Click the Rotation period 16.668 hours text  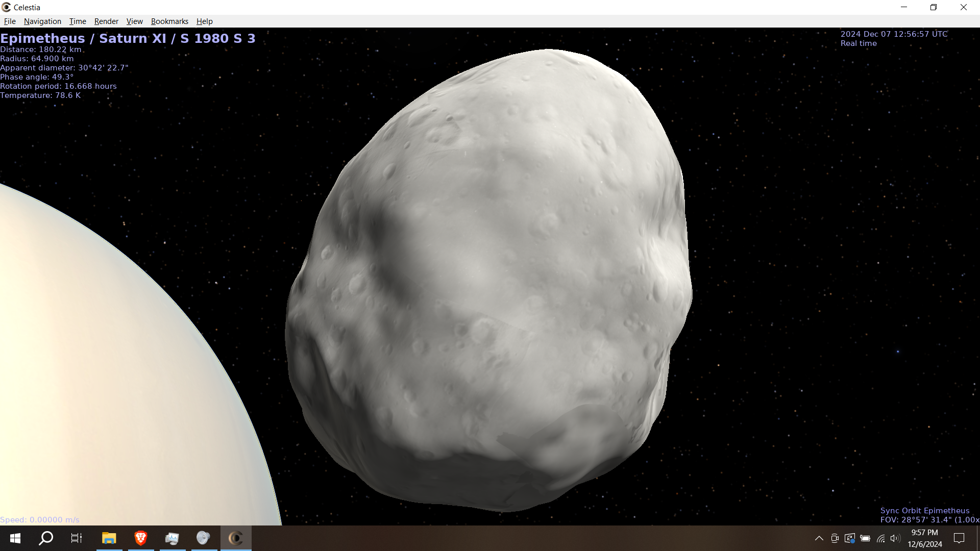point(58,86)
